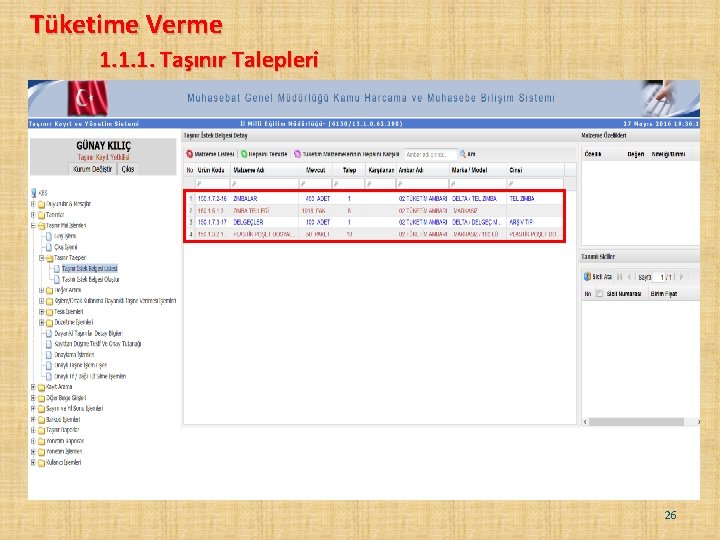Click the Malzeme Adı column filter box
The height and width of the screenshot is (540, 720).
(264, 184)
